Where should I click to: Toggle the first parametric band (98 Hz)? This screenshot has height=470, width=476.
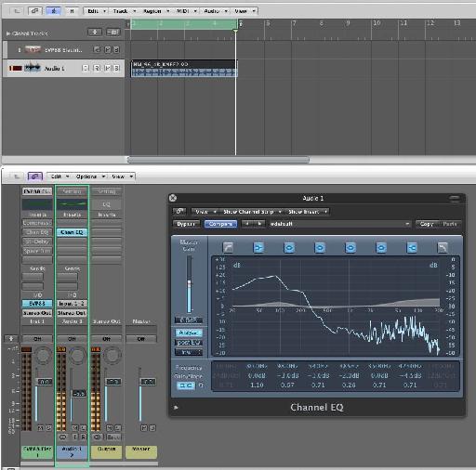click(x=289, y=247)
